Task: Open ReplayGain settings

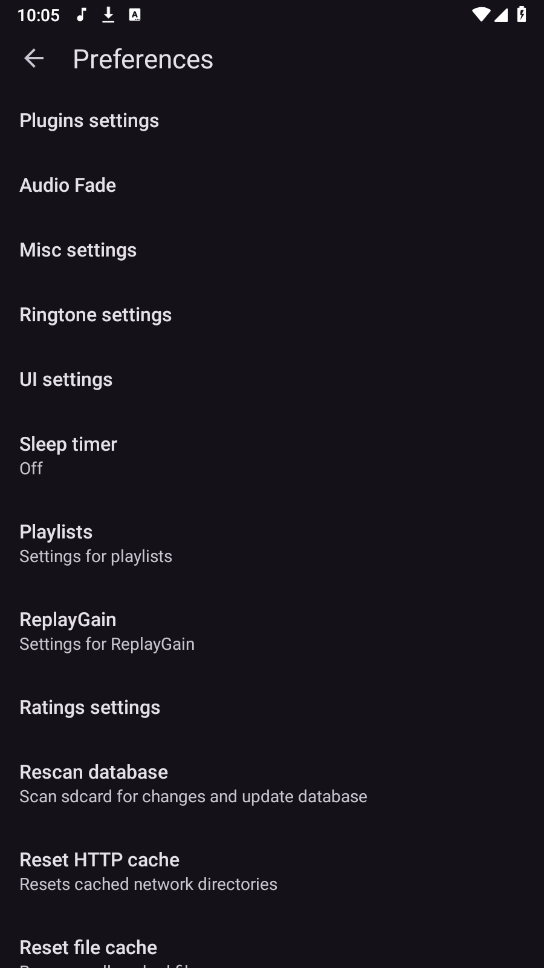Action: click(272, 631)
